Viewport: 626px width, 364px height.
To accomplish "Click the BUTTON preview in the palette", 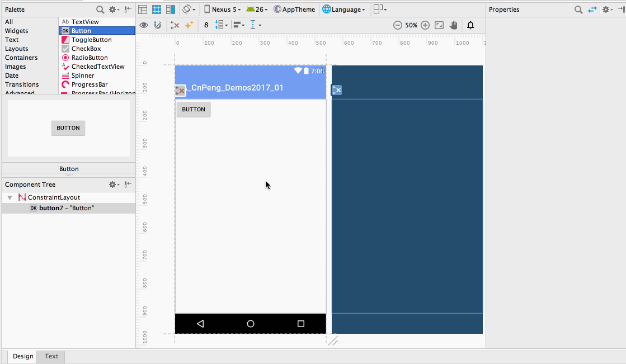I will (68, 128).
